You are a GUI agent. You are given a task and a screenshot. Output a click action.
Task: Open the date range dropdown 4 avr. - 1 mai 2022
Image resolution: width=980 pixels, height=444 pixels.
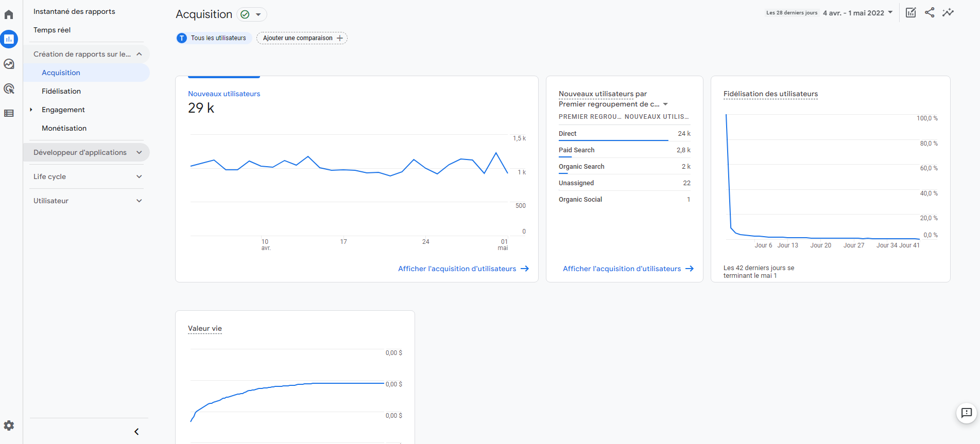click(857, 13)
